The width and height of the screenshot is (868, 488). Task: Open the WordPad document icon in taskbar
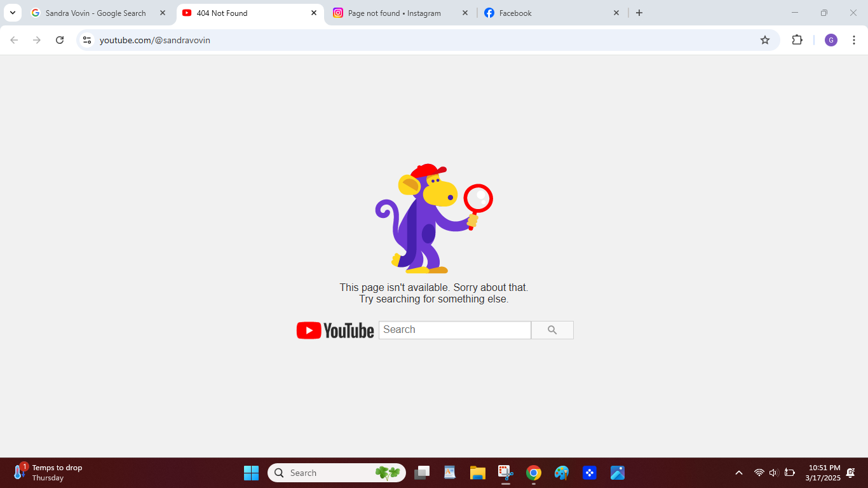coord(450,473)
